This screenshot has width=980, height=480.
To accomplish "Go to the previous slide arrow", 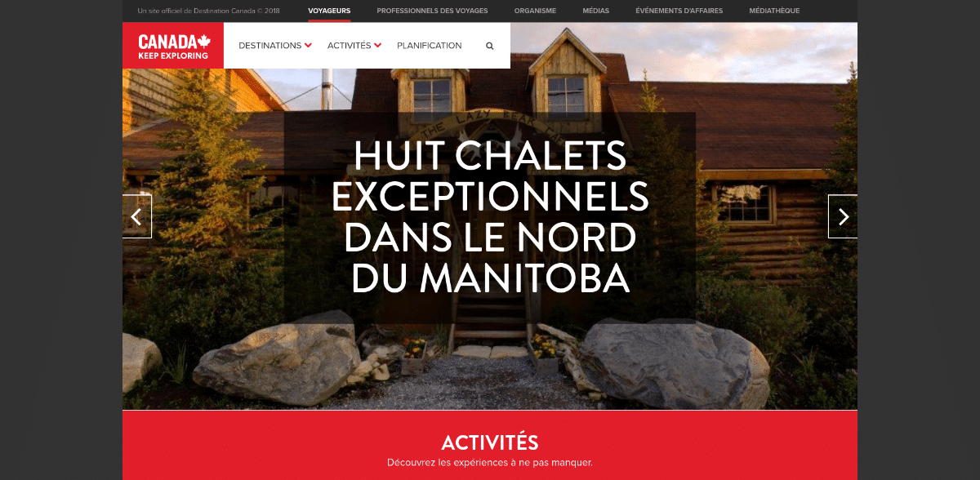I will (x=137, y=216).
